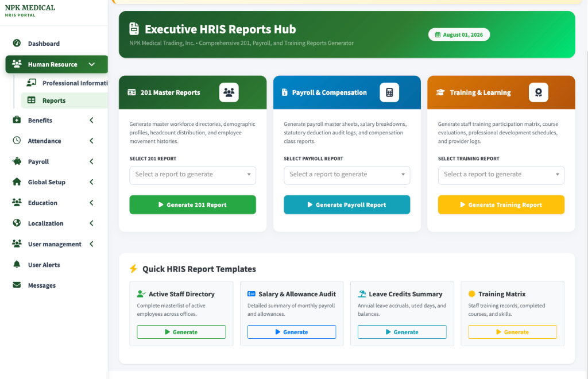Generate the Training Matrix template
The width and height of the screenshot is (588, 379).
click(x=512, y=332)
